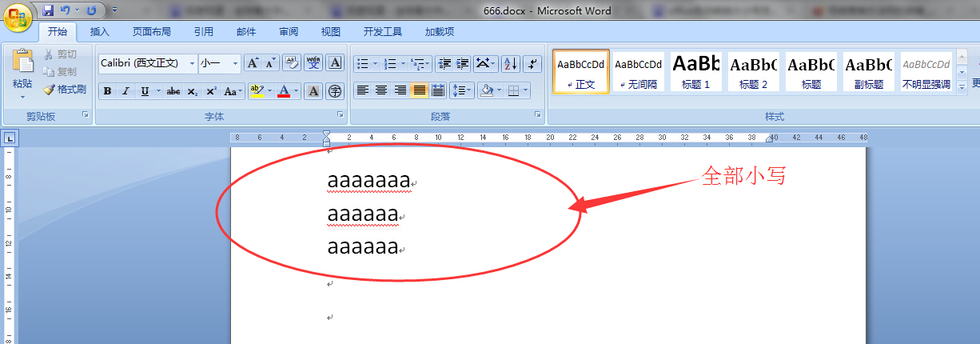The image size is (980, 344).
Task: Click the 复制 copy button
Action: (x=59, y=71)
